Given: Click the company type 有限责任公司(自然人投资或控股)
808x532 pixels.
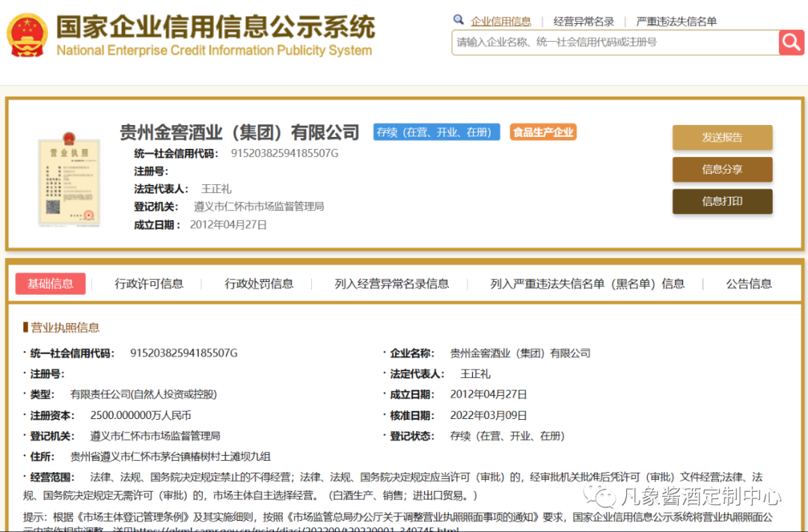Looking at the screenshot, I should [144, 394].
